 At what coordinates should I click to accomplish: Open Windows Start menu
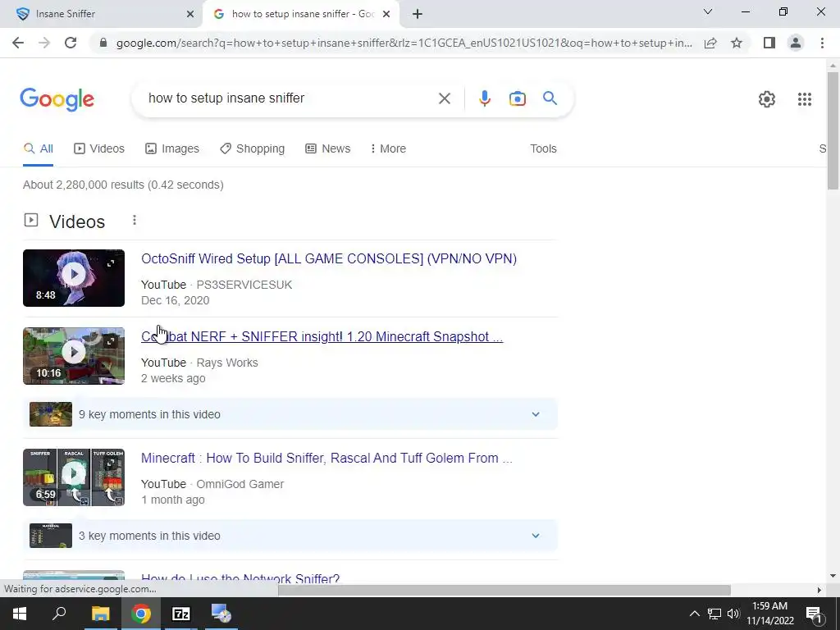coord(20,614)
